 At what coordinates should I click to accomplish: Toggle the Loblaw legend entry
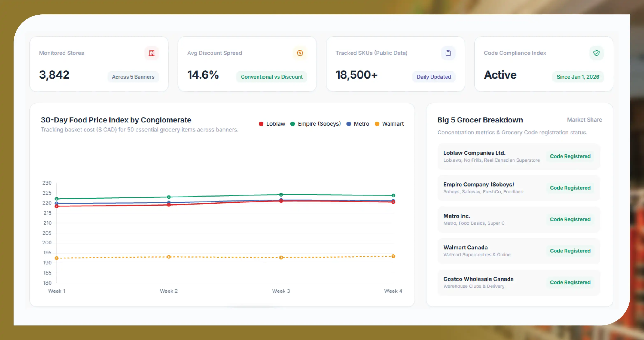tap(272, 124)
